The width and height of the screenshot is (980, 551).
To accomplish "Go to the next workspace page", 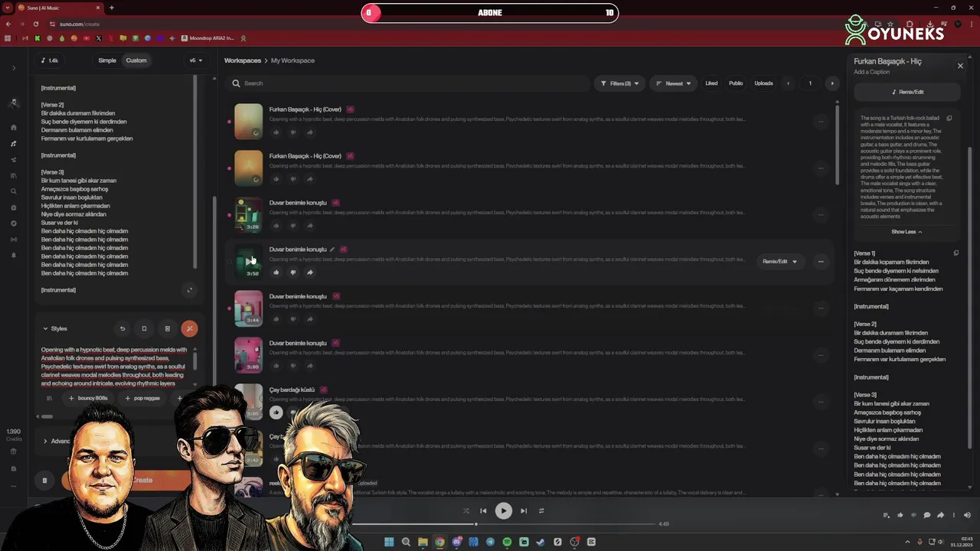I will tap(832, 83).
